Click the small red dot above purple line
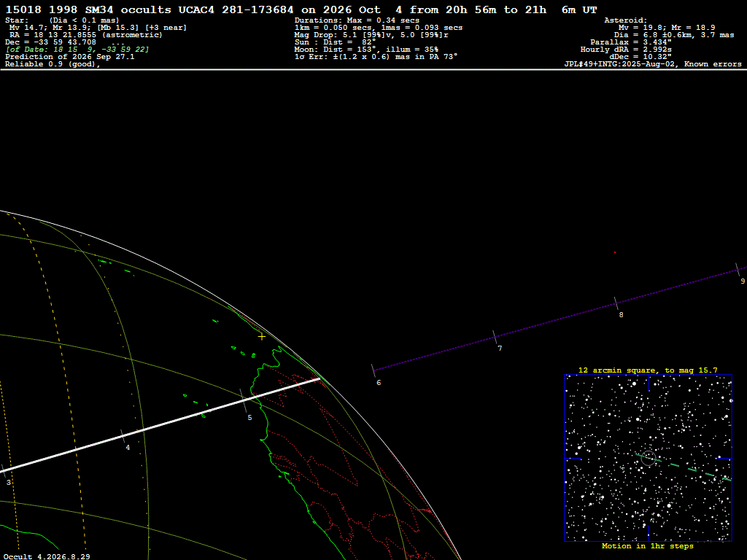The width and height of the screenshot is (747, 560). pos(614,252)
